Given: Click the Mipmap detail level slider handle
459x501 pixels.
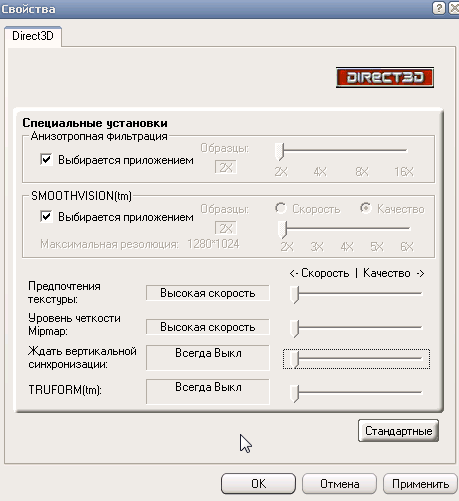Looking at the screenshot, I should 294,329.
